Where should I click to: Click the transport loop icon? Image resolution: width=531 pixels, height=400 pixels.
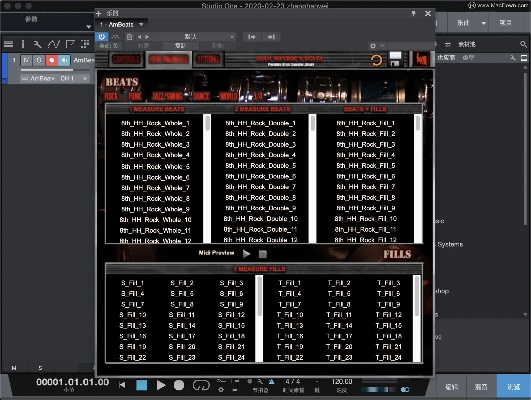201,385
